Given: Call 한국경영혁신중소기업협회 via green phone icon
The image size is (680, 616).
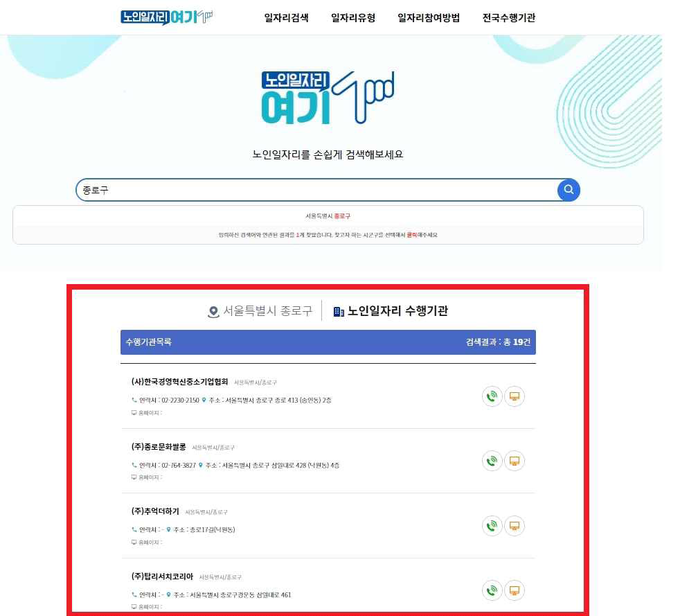Looking at the screenshot, I should click(x=492, y=396).
